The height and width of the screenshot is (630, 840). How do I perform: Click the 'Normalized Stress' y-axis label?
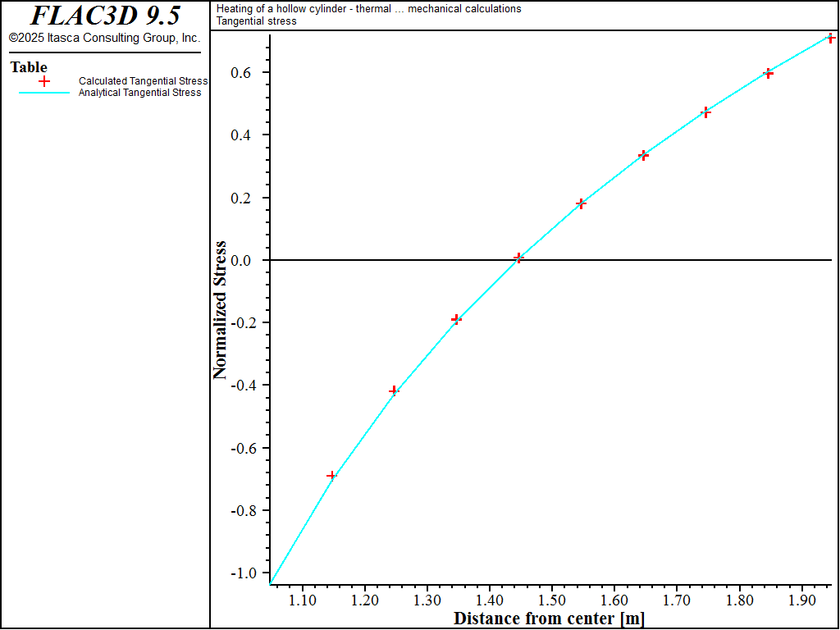click(x=220, y=311)
